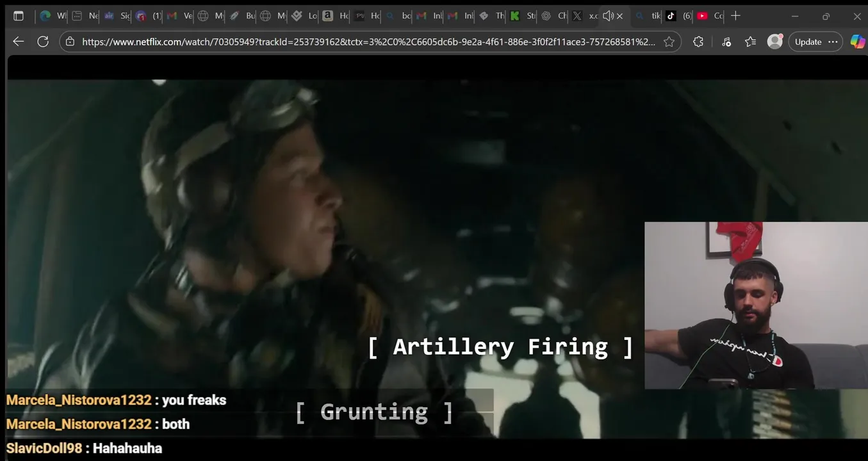This screenshot has width=868, height=461.
Task: Switch to the search 'bo' tab
Action: pyautogui.click(x=397, y=16)
